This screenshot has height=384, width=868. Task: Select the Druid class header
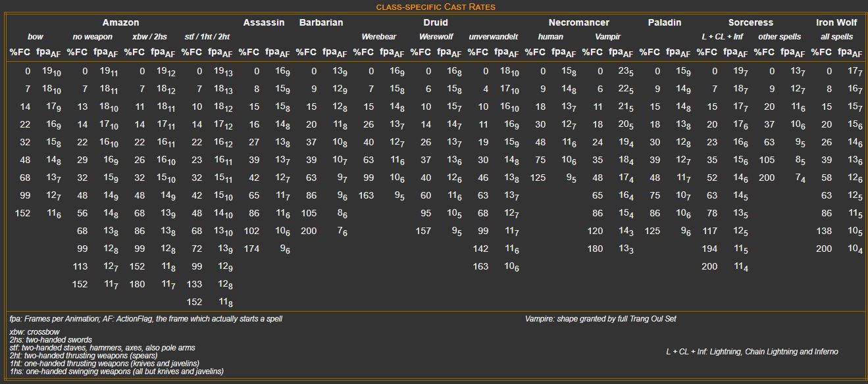click(436, 22)
